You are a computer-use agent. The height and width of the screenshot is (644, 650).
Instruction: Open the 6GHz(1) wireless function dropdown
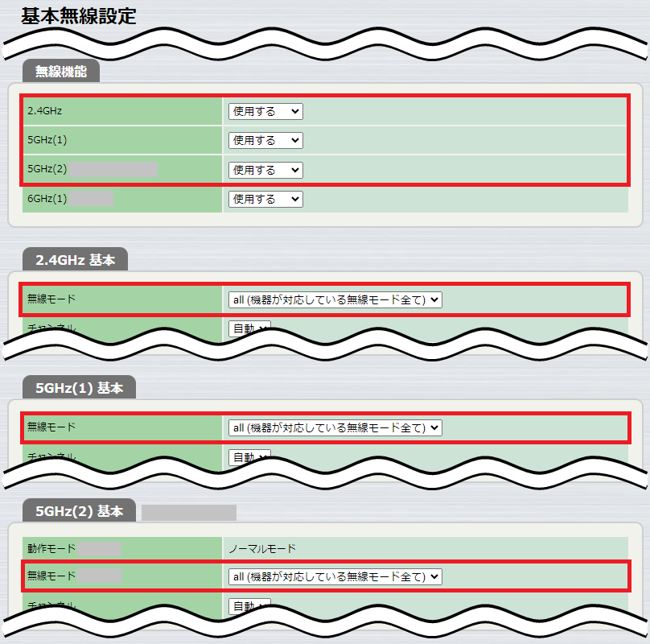pyautogui.click(x=265, y=199)
